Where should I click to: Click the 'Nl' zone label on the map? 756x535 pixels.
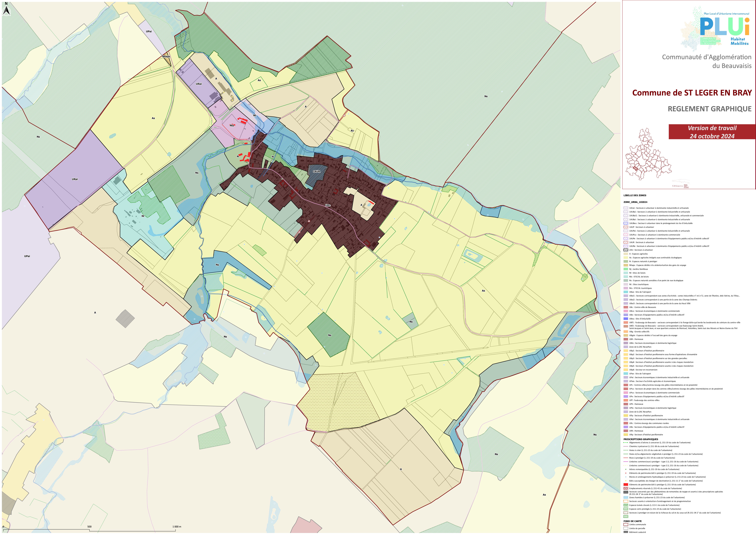(x=143, y=216)
